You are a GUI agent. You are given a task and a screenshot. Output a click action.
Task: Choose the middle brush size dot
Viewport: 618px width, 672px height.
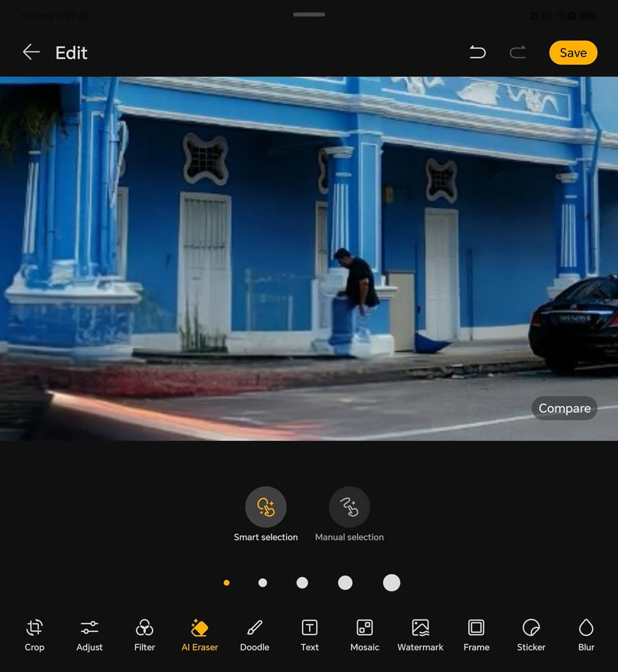[x=302, y=583]
